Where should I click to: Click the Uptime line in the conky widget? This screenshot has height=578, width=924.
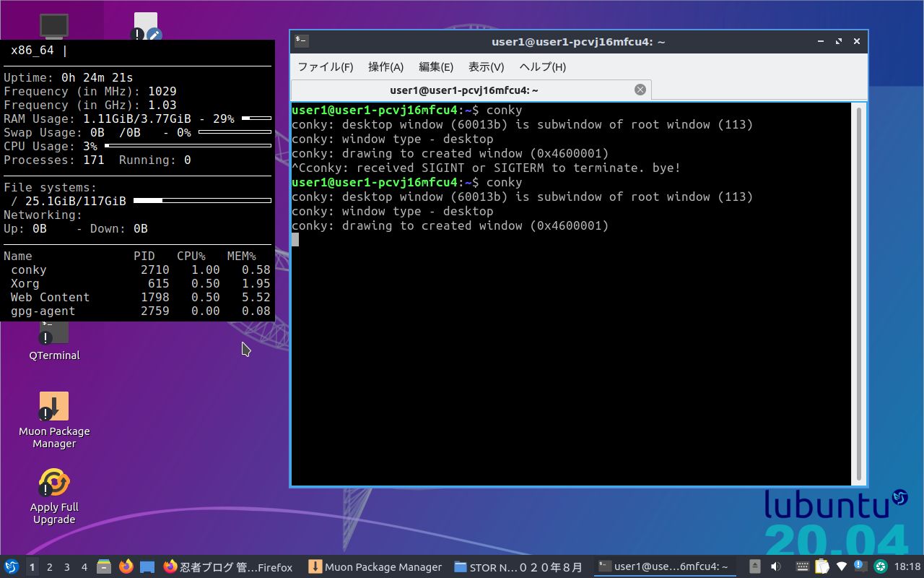(69, 77)
